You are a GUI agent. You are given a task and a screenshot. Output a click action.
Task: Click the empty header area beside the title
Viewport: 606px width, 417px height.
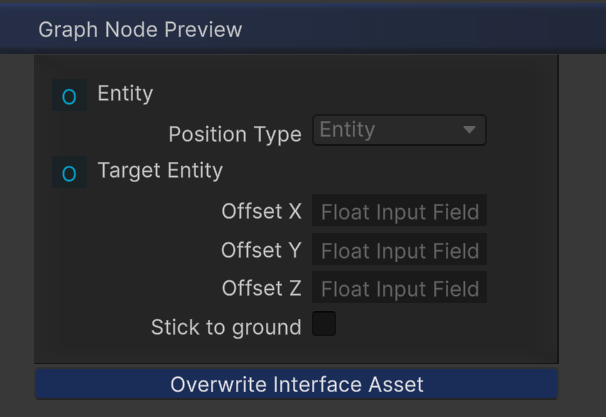(x=430, y=29)
